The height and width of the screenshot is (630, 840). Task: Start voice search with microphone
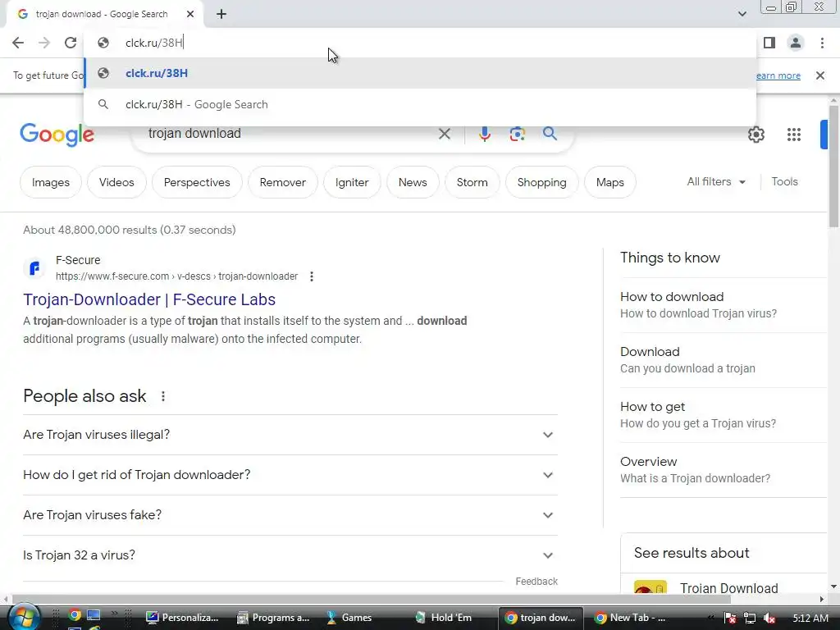(x=484, y=134)
